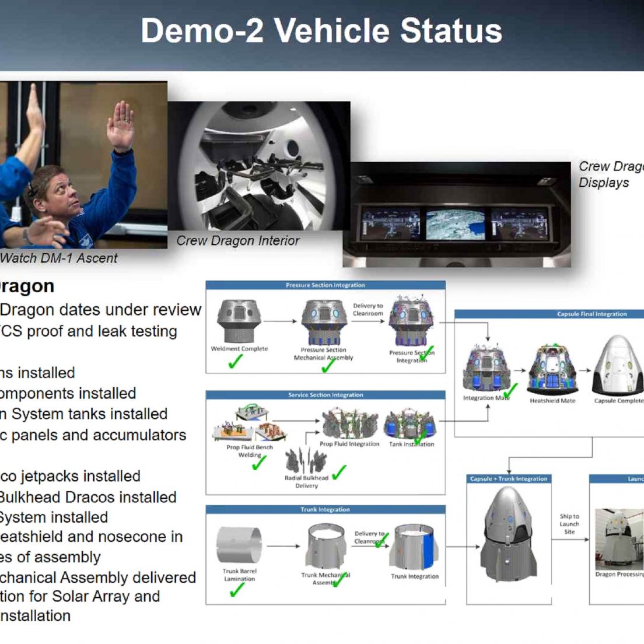Click the green checkmark beside Radial Bulkhead Delivery
The height and width of the screenshot is (644, 644).
[x=339, y=473]
